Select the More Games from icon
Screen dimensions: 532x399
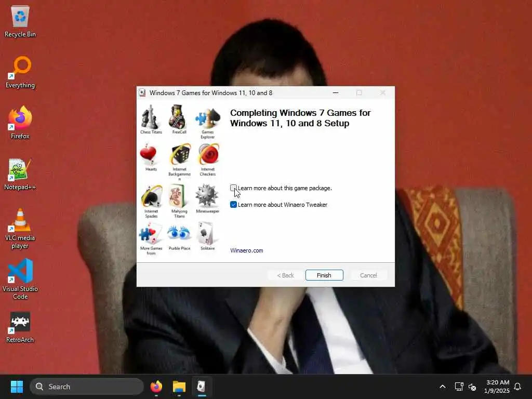click(x=150, y=233)
